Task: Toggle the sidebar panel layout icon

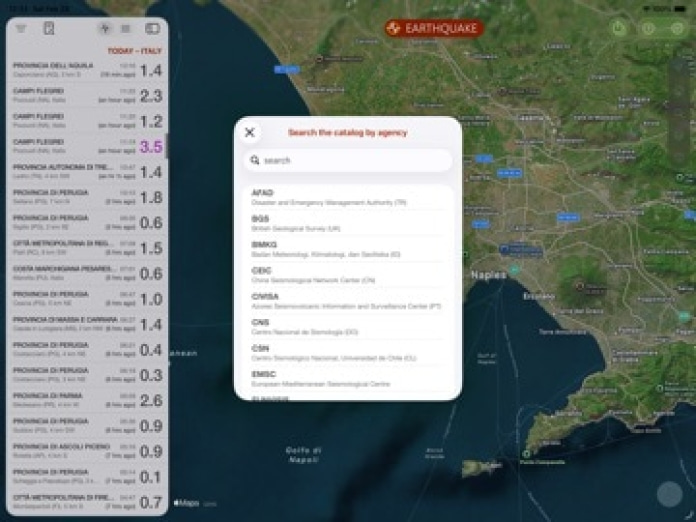Action: click(153, 29)
